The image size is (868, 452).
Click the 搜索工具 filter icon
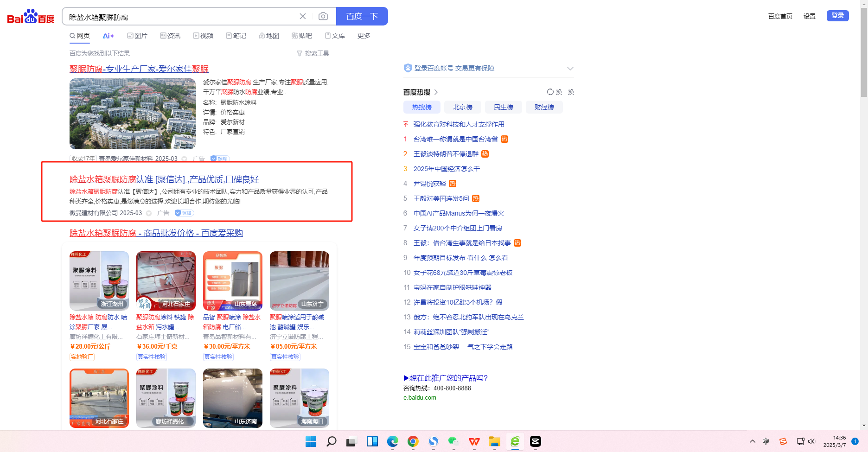click(299, 53)
